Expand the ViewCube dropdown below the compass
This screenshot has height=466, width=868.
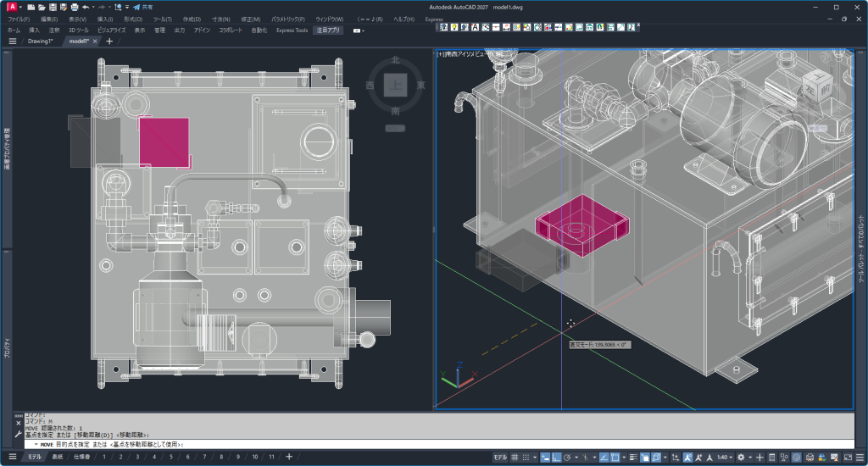coord(395,128)
